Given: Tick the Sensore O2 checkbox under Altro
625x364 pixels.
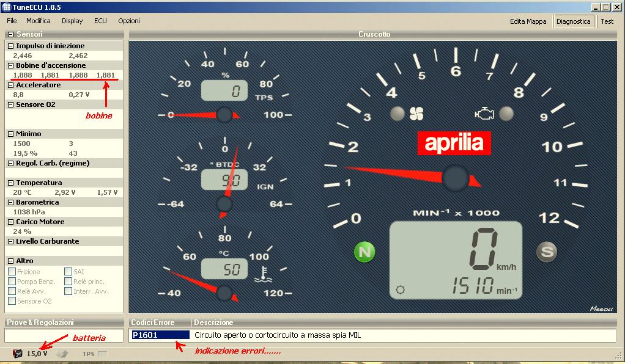Looking at the screenshot, I should tap(12, 300).
